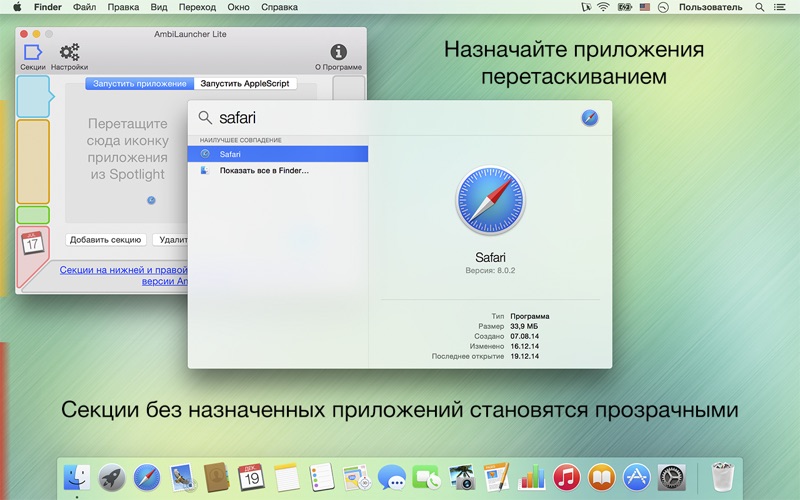Open the Пользователь user menu
The image size is (800, 500).
click(x=710, y=7)
